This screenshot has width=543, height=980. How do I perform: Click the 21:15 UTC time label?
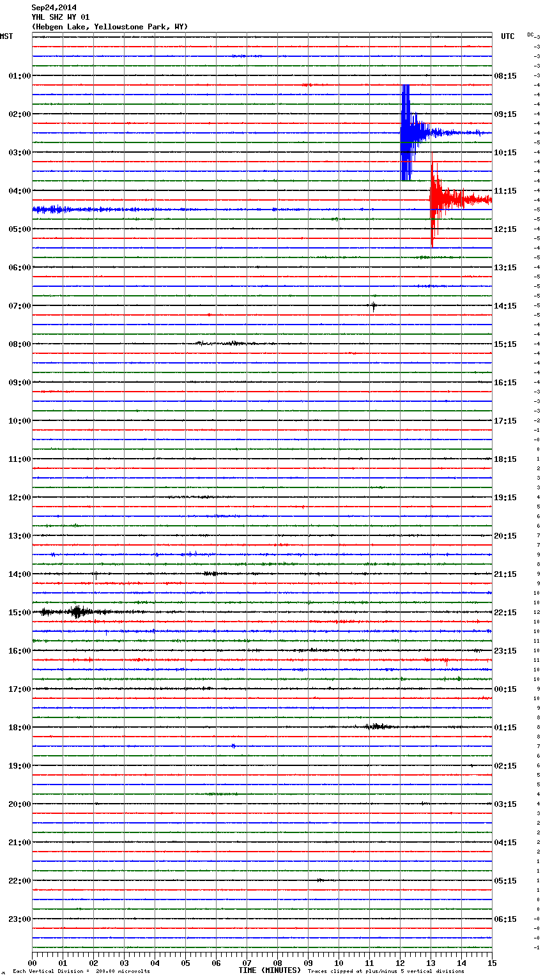505,574
